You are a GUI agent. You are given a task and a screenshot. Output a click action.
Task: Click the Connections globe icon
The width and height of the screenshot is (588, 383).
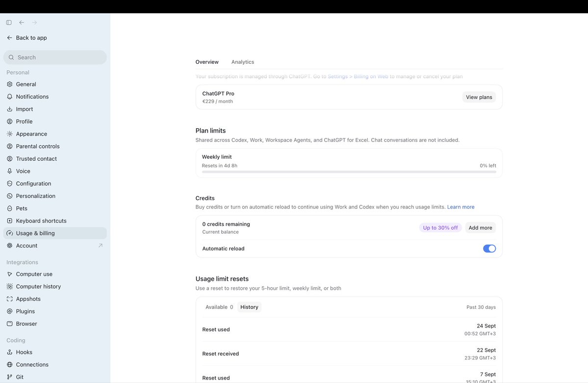point(10,365)
